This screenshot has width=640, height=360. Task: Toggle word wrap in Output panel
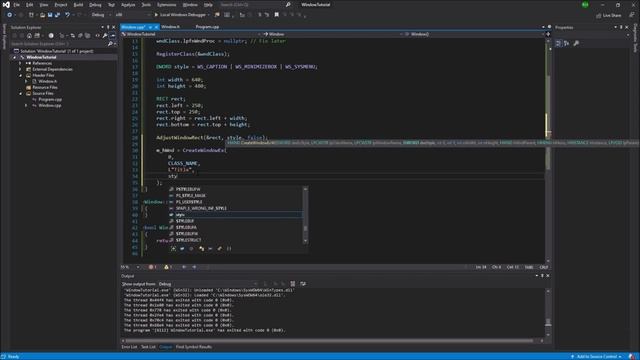pyautogui.click(x=303, y=284)
